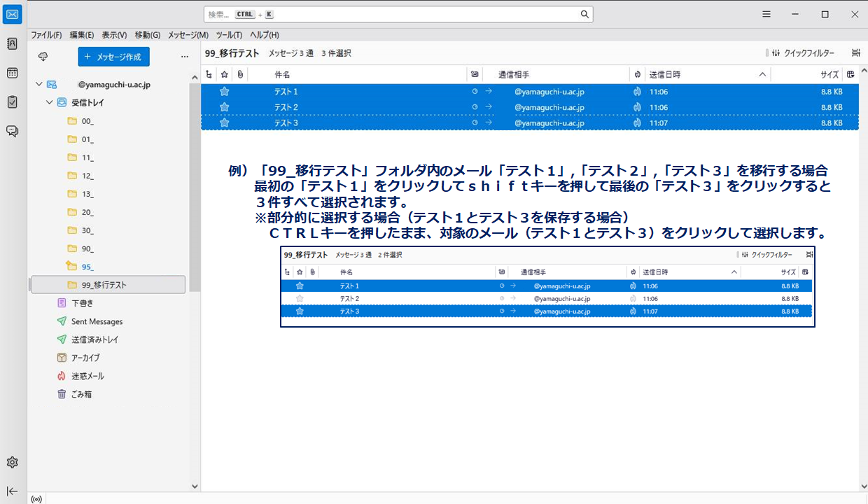Screen dimensions: 868x504
Task: Click the online status icon in status bar
Action: pyautogui.click(x=36, y=499)
